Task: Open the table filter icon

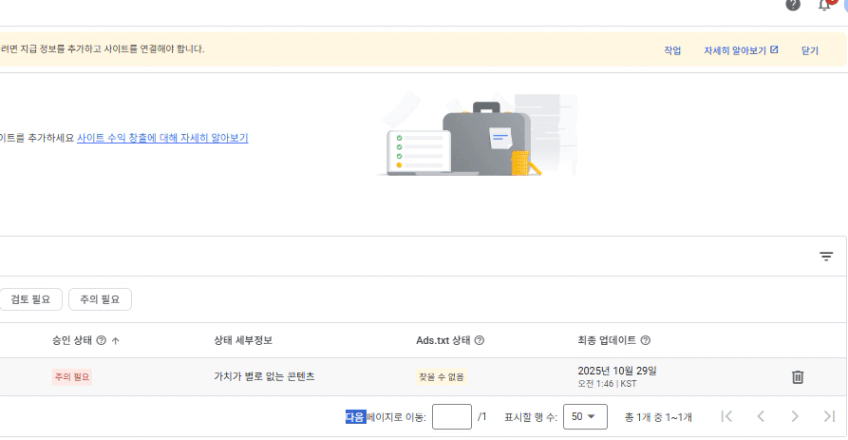Action: tap(826, 256)
